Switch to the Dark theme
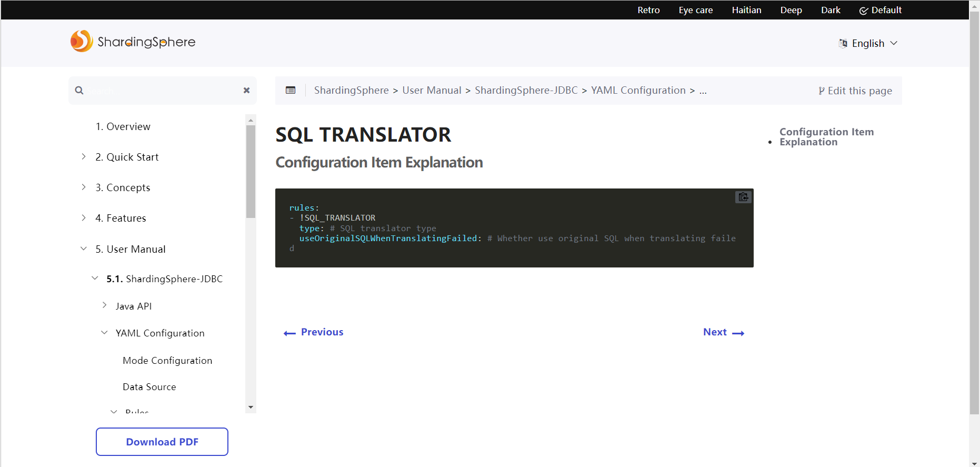Screen dimensions: 980x467 (x=831, y=10)
